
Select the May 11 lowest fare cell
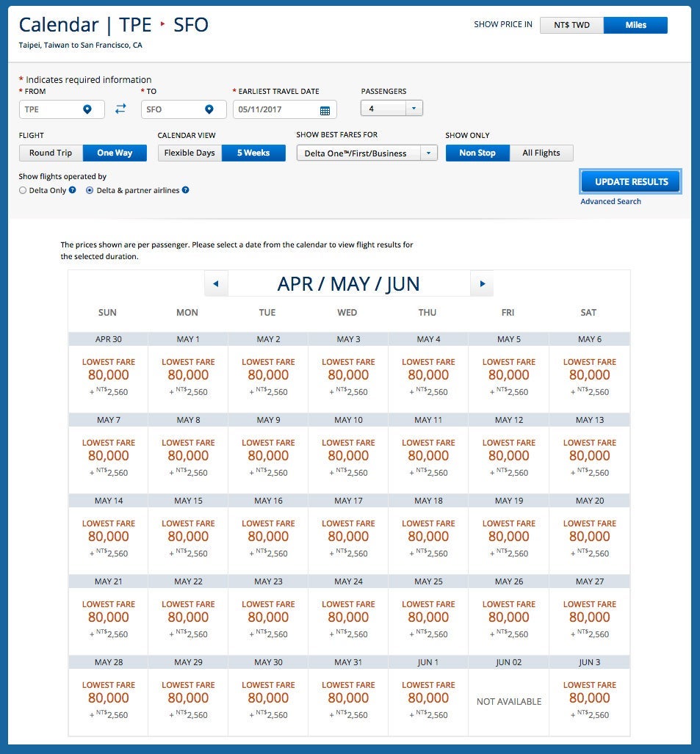click(428, 456)
